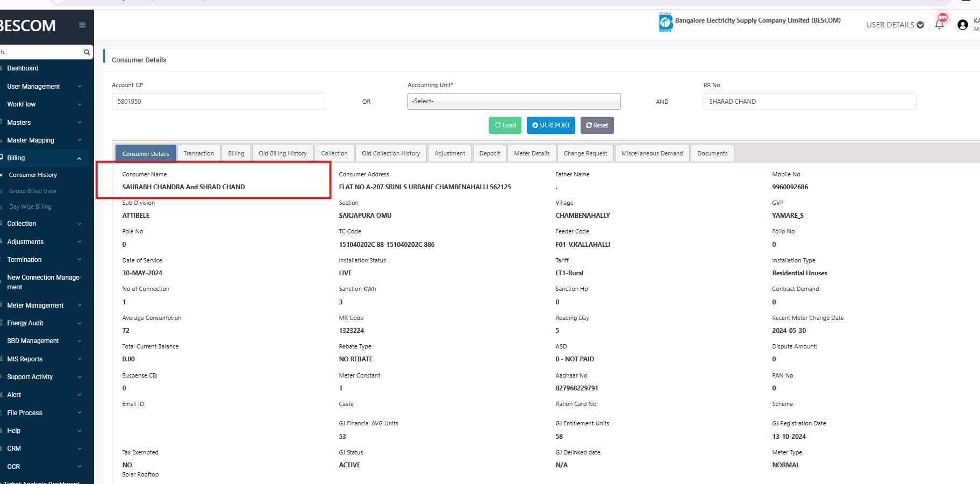Toggle the sidebar with the hamburger icon
The image size is (980, 484).
[82, 25]
